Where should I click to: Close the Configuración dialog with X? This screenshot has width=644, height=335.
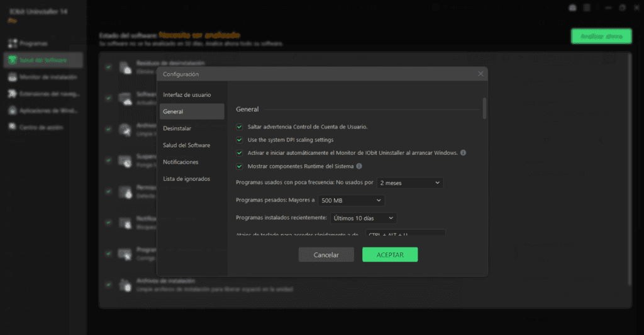click(x=480, y=74)
